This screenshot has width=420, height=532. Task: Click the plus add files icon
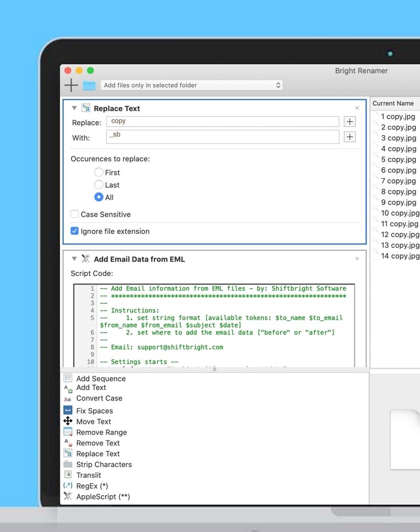[71, 85]
